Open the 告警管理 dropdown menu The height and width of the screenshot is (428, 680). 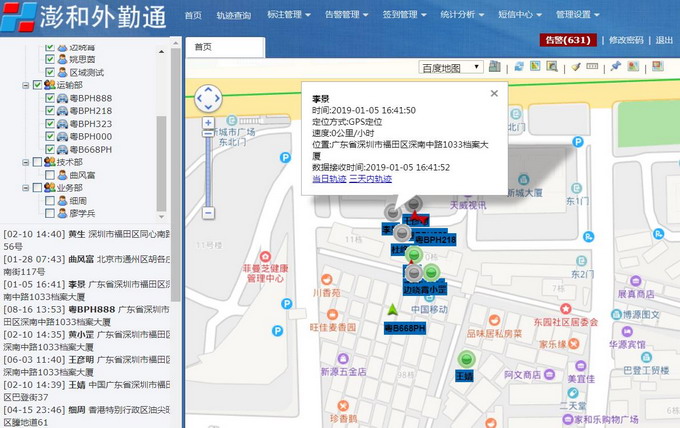click(347, 15)
